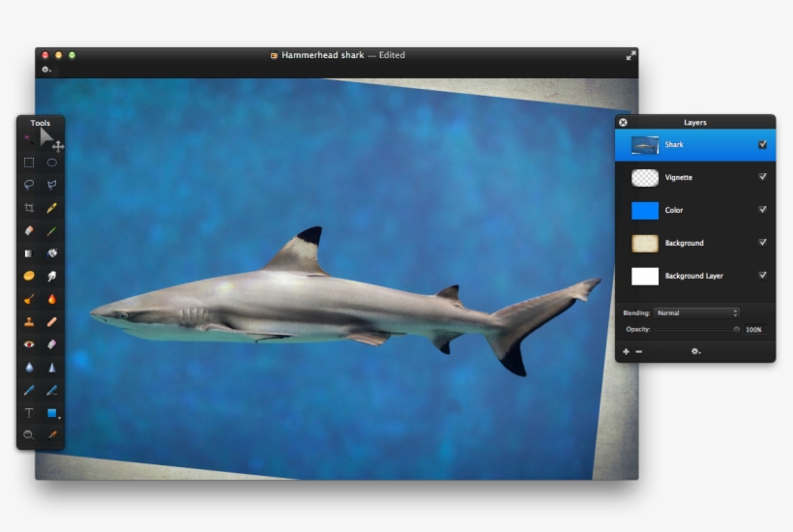
Task: Pick the yellow Pencil tool
Action: [51, 208]
